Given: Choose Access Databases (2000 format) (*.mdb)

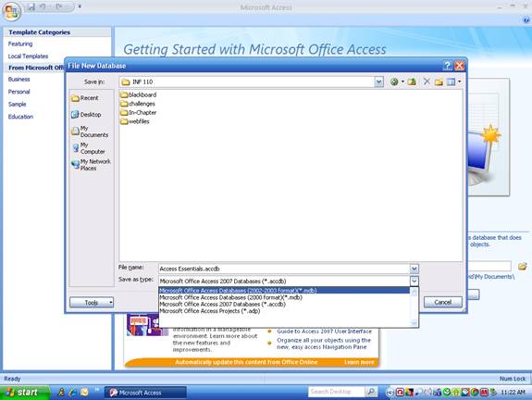Looking at the screenshot, I should coord(230,297).
